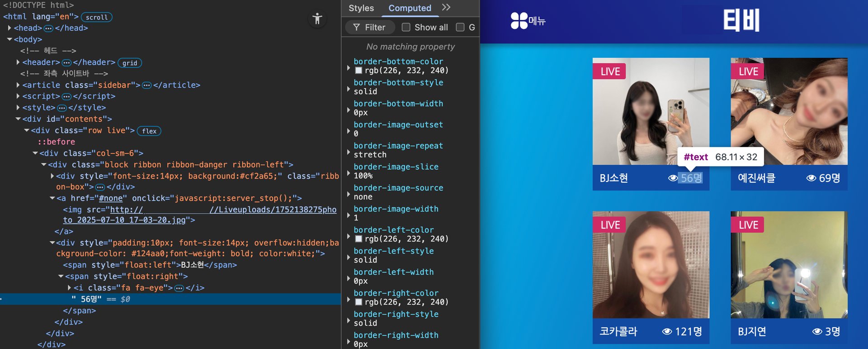Collapse the span float:right node
868x349 pixels.
coord(61,276)
